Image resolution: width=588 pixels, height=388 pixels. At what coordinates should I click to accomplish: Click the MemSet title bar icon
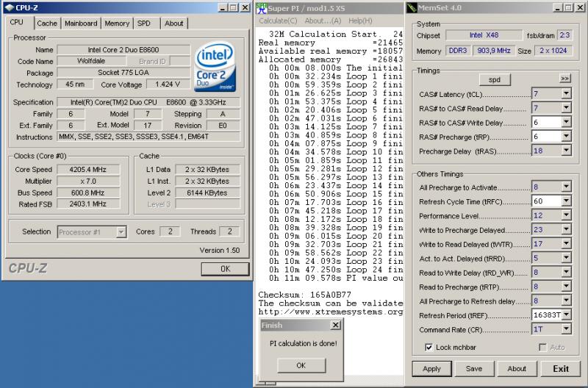pos(412,8)
